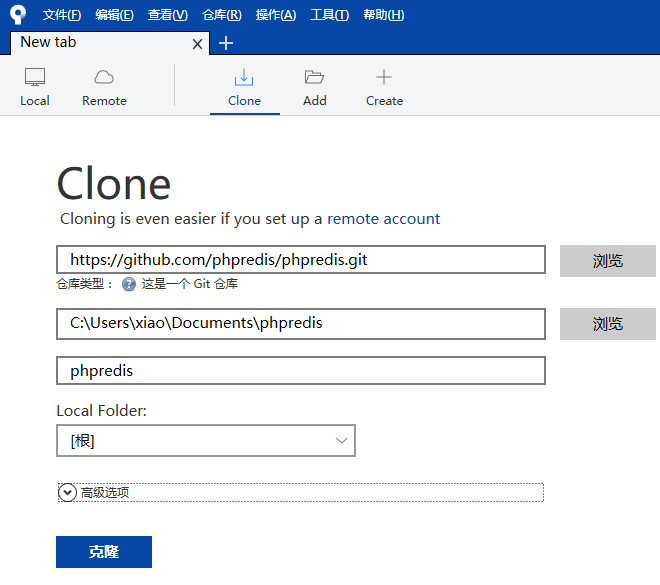Open the Local repositories view
660x585 pixels.
pos(35,87)
